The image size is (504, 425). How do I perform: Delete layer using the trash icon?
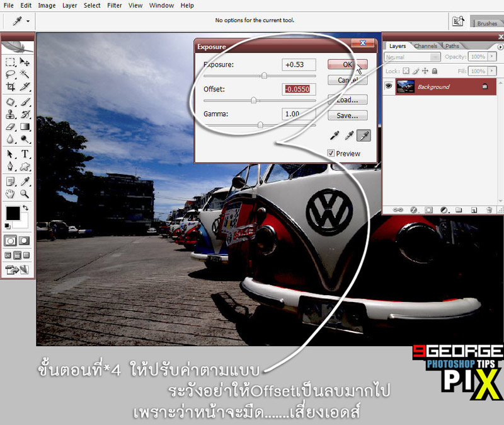[x=489, y=210]
